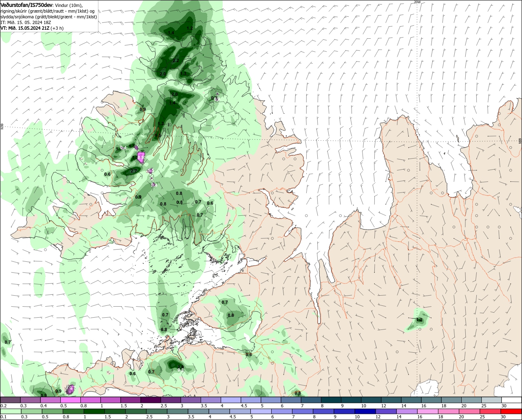
Task: Select the 0.5 green swatch in lower rain legend
Action: pos(53,411)
